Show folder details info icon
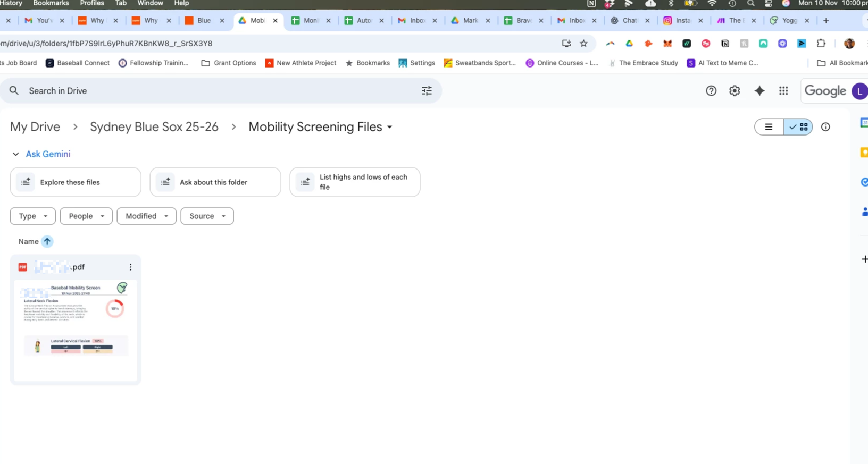The width and height of the screenshot is (868, 464). (825, 127)
